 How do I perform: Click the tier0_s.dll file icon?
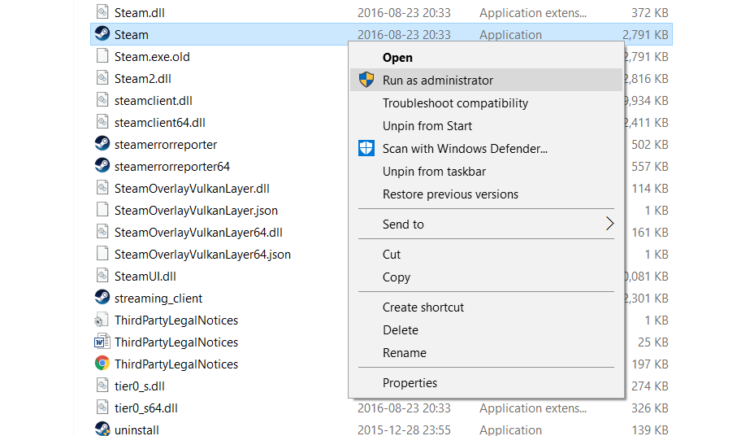[x=102, y=386]
